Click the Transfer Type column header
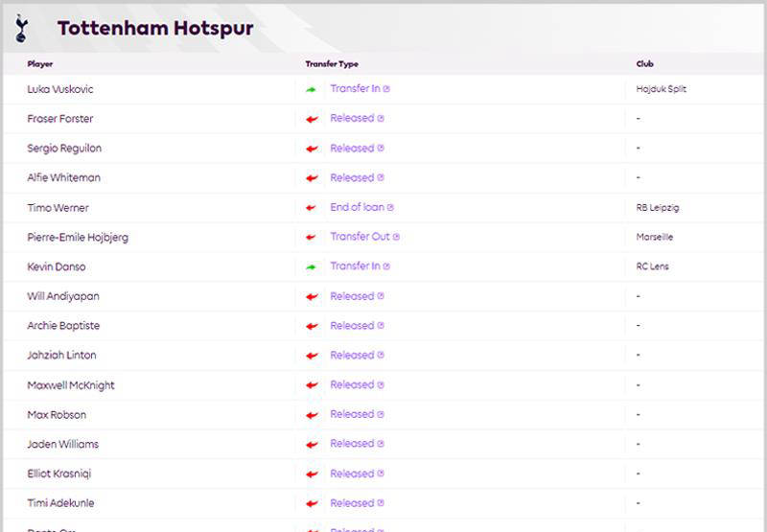 (x=332, y=64)
